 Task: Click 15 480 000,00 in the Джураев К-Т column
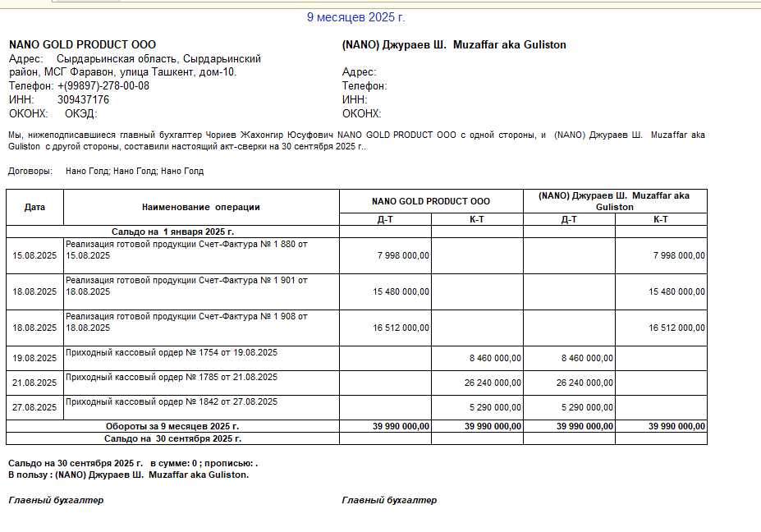[x=676, y=291]
